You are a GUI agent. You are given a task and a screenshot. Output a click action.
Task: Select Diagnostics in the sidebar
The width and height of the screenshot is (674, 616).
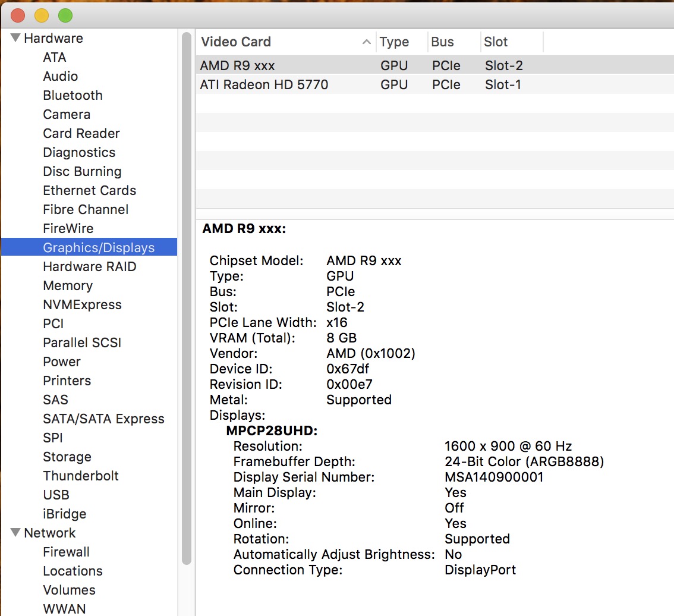pyautogui.click(x=79, y=152)
